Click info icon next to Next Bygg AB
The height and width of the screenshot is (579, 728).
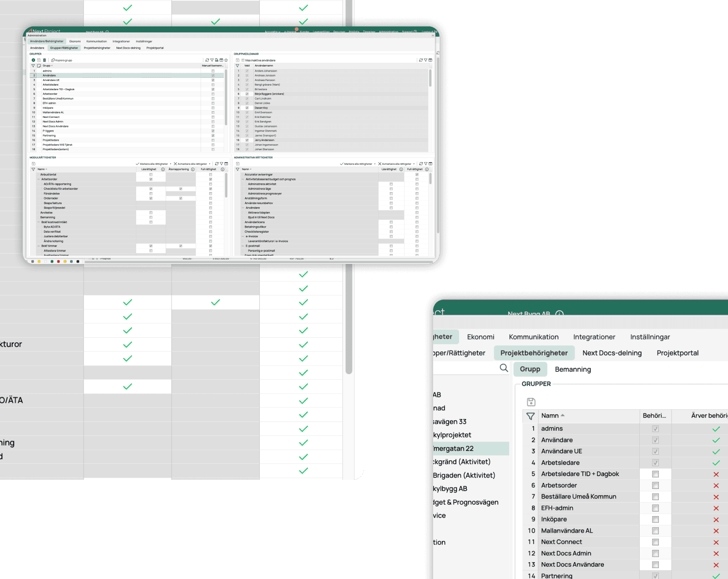pyautogui.click(x=560, y=314)
